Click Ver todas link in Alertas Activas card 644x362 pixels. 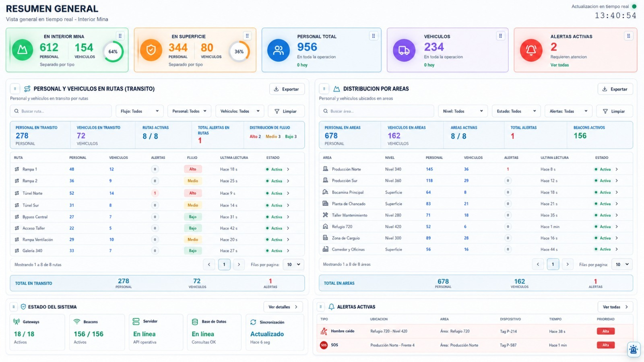pyautogui.click(x=559, y=65)
